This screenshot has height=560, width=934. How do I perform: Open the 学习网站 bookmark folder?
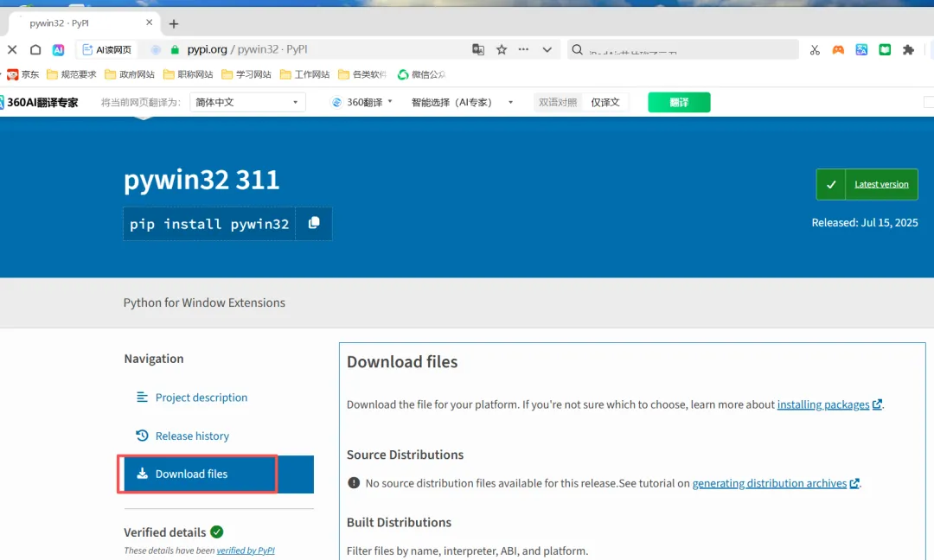point(246,74)
